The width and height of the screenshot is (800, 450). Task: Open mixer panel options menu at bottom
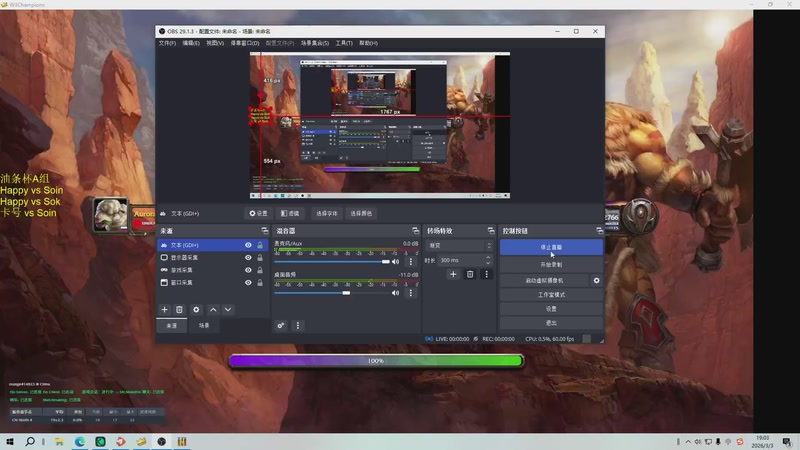(x=298, y=326)
